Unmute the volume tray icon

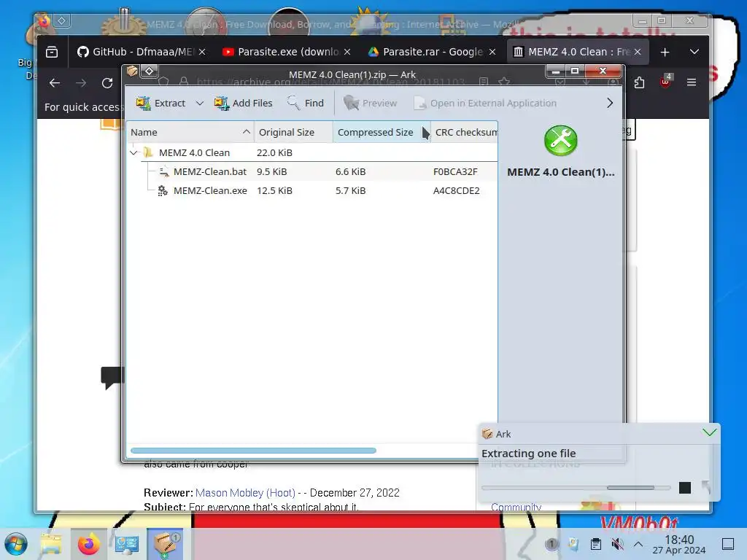(x=617, y=544)
